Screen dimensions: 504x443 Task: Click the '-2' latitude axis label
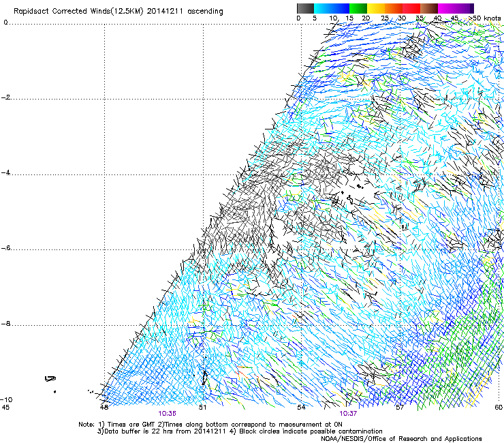[6, 97]
